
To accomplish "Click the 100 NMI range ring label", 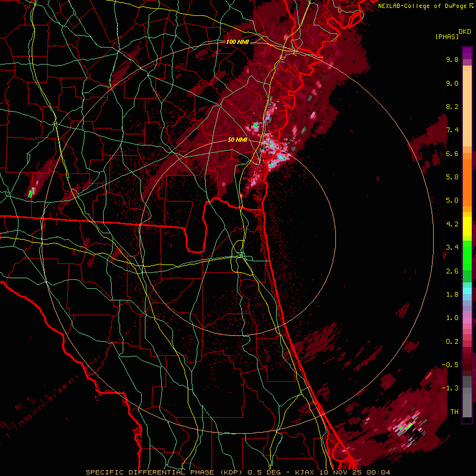I will (x=237, y=42).
